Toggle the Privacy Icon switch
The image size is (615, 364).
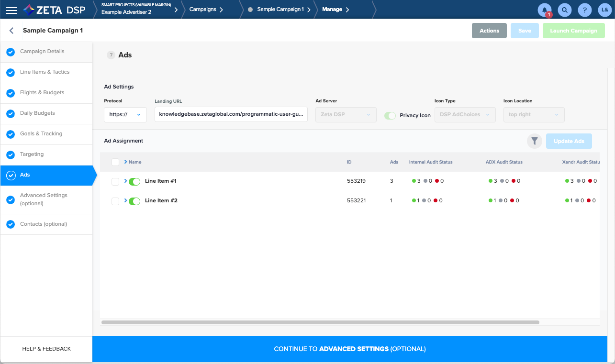click(390, 115)
